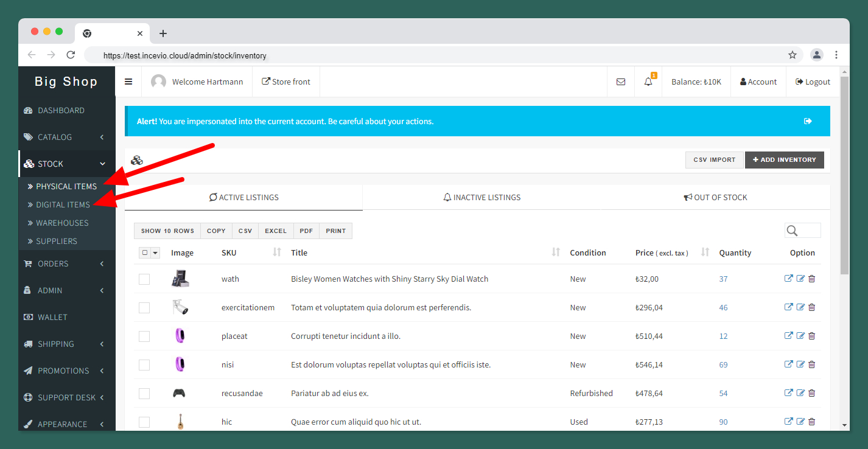Delete the 'wath' product via trash icon
Viewport: 868px width, 449px height.
point(812,279)
